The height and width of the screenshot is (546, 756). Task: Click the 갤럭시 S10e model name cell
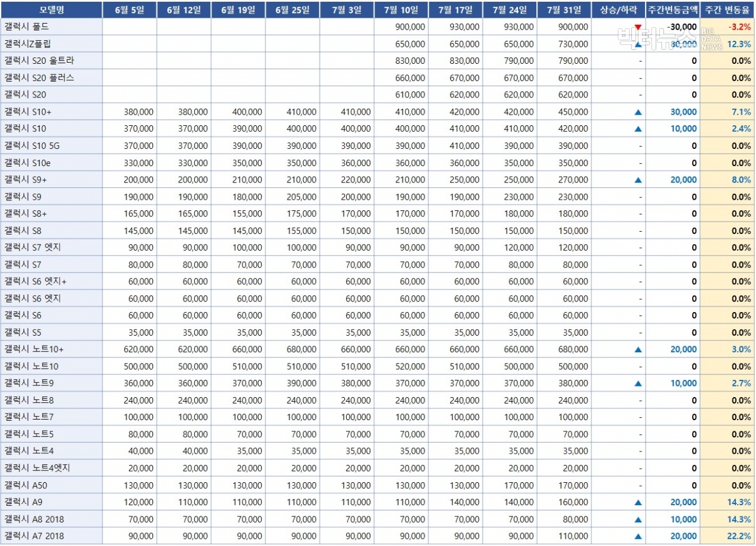pyautogui.click(x=51, y=162)
